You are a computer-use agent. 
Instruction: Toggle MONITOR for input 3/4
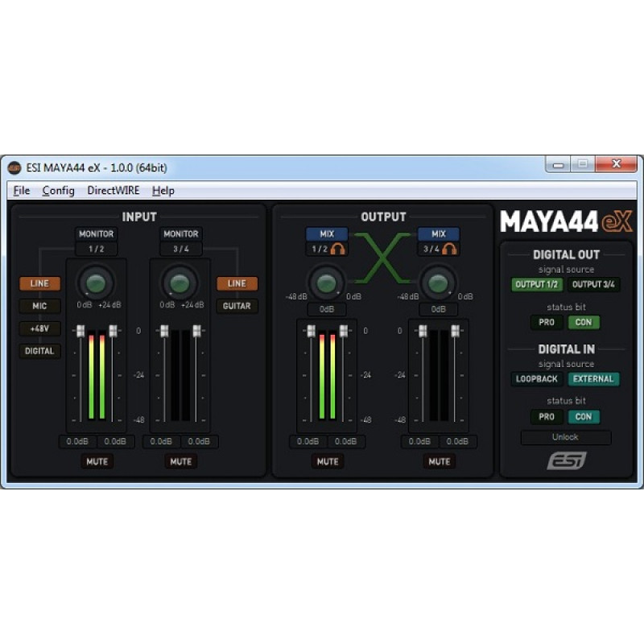(x=180, y=233)
